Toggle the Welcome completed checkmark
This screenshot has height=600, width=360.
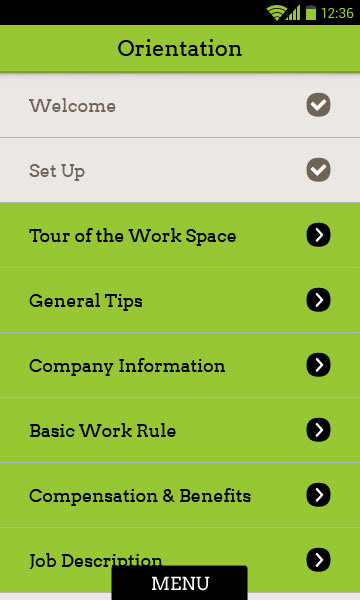click(x=318, y=105)
